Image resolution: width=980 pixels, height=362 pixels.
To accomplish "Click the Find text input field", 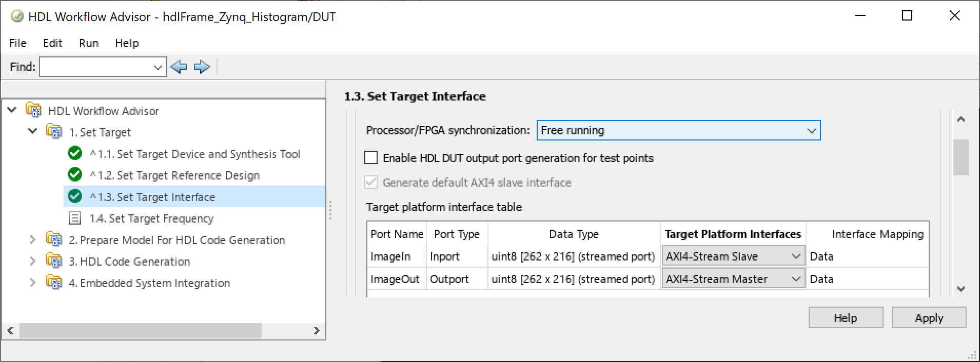I will pos(96,67).
